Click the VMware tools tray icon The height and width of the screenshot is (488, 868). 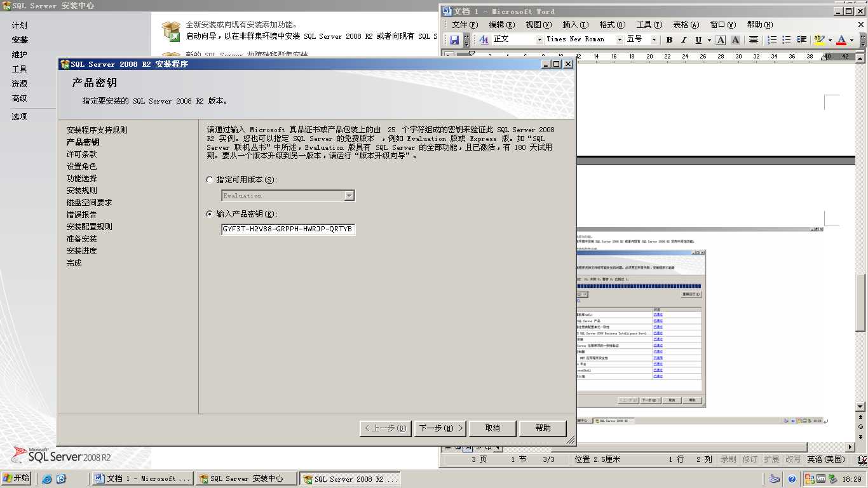[x=821, y=479]
